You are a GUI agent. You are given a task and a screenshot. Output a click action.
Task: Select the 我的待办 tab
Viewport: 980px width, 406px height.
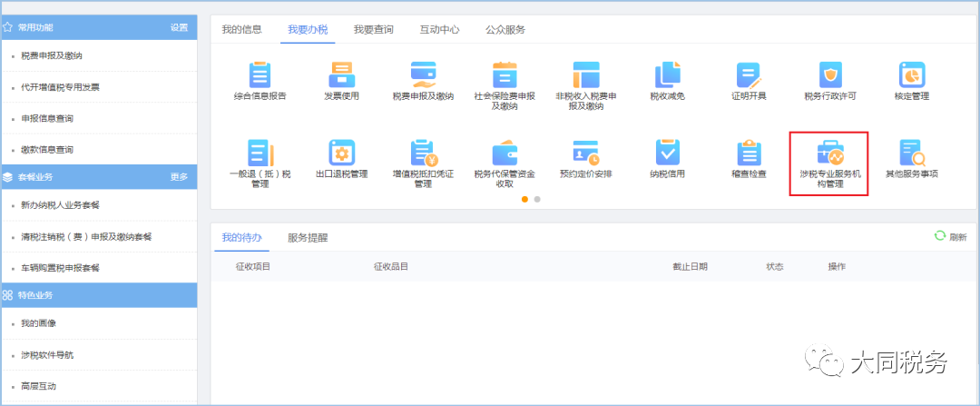(242, 238)
